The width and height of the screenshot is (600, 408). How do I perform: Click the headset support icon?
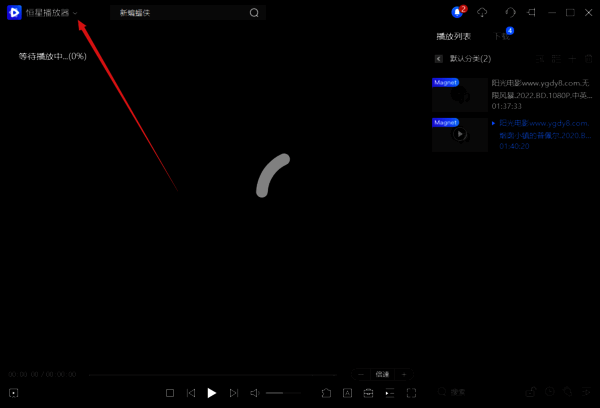[x=511, y=12]
